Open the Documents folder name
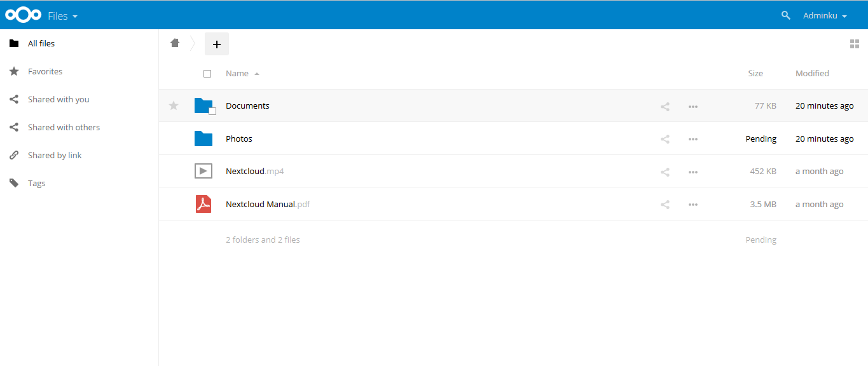Image resolution: width=868 pixels, height=366 pixels. tap(247, 106)
